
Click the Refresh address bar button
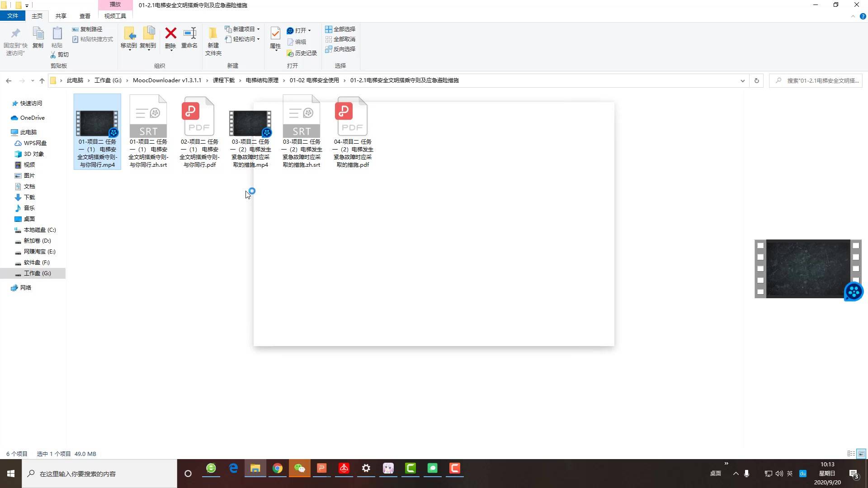click(x=756, y=80)
